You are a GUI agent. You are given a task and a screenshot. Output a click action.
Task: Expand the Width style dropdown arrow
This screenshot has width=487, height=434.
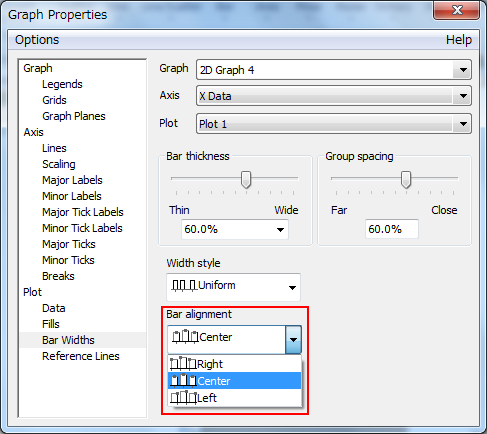coord(292,287)
